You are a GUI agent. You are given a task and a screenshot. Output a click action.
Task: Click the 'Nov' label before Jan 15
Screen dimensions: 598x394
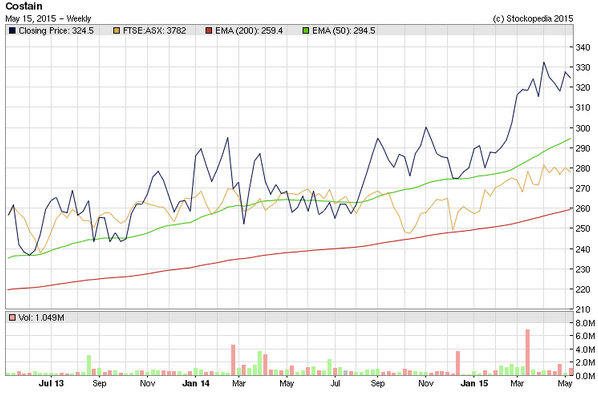[426, 383]
